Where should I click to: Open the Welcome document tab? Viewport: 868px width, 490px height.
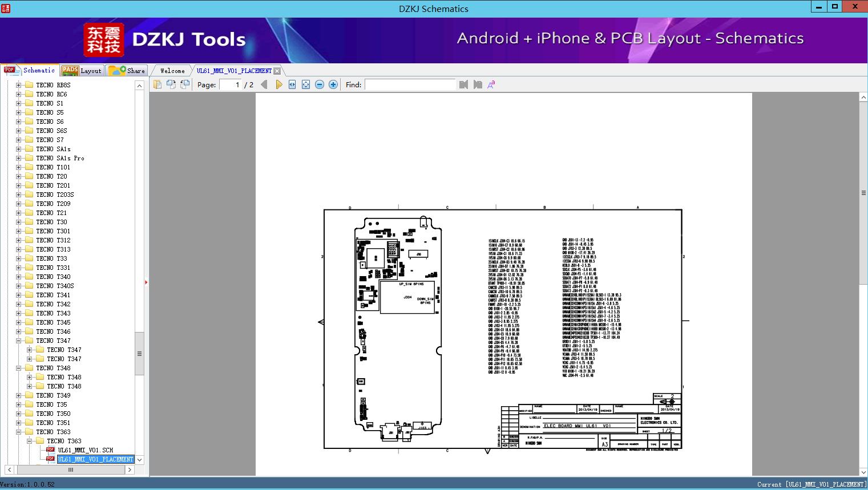point(172,71)
